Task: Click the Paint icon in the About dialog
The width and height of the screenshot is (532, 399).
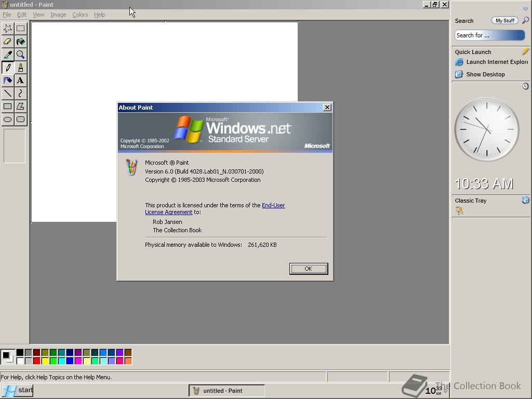Action: (131, 167)
